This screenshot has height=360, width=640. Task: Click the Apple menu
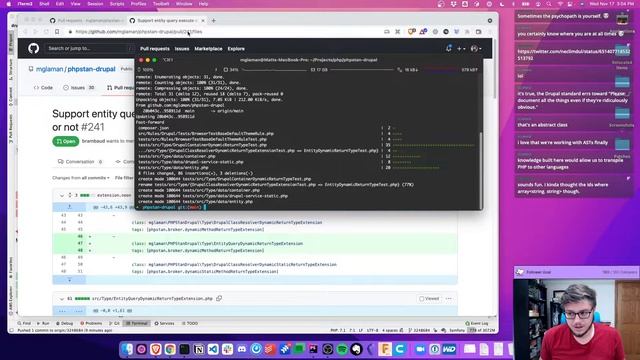9,4
